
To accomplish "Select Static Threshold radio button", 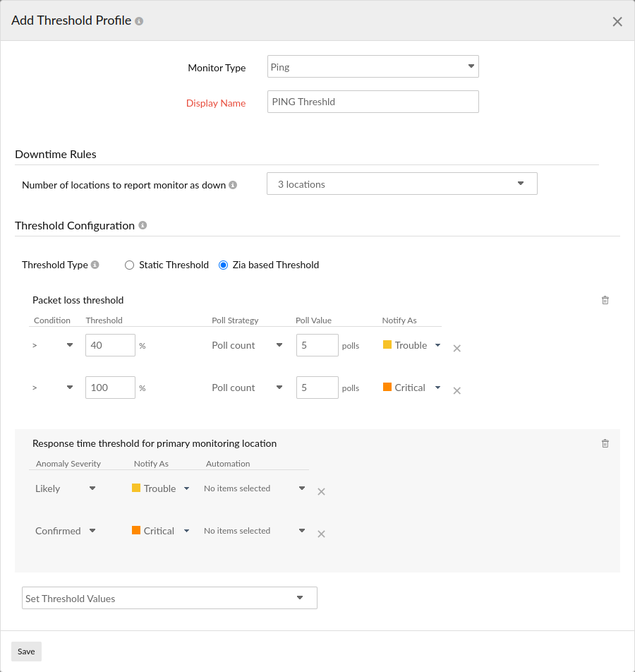I will click(129, 265).
